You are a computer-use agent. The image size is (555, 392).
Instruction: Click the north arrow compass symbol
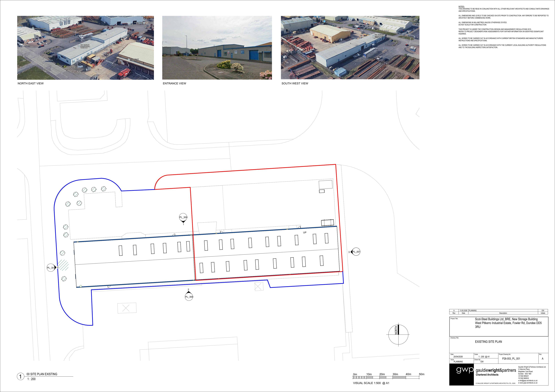(x=398, y=335)
